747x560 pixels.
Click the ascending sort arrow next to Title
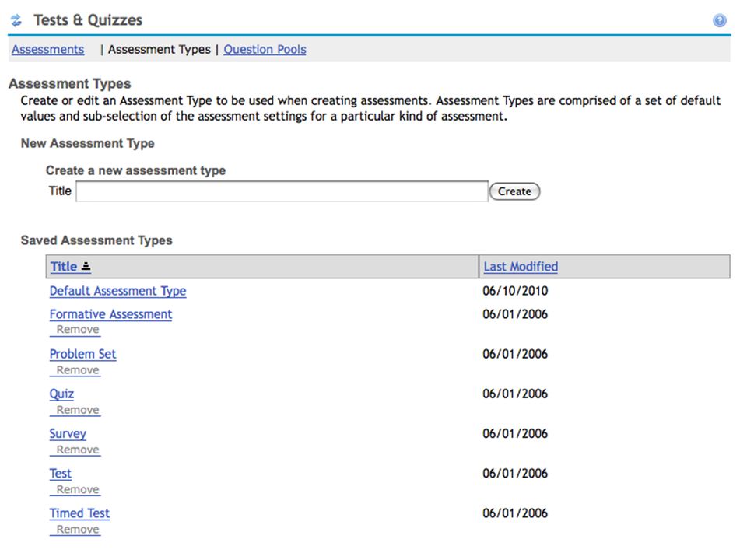tap(86, 266)
